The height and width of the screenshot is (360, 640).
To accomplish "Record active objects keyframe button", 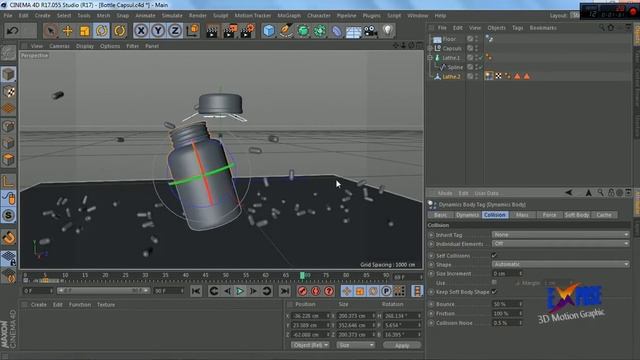I will [302, 291].
